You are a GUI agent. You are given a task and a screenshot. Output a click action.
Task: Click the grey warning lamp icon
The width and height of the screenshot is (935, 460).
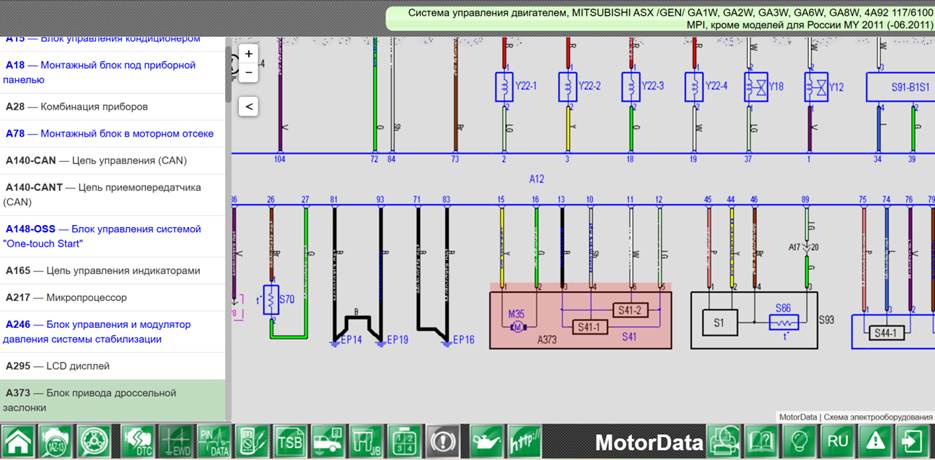(x=443, y=442)
